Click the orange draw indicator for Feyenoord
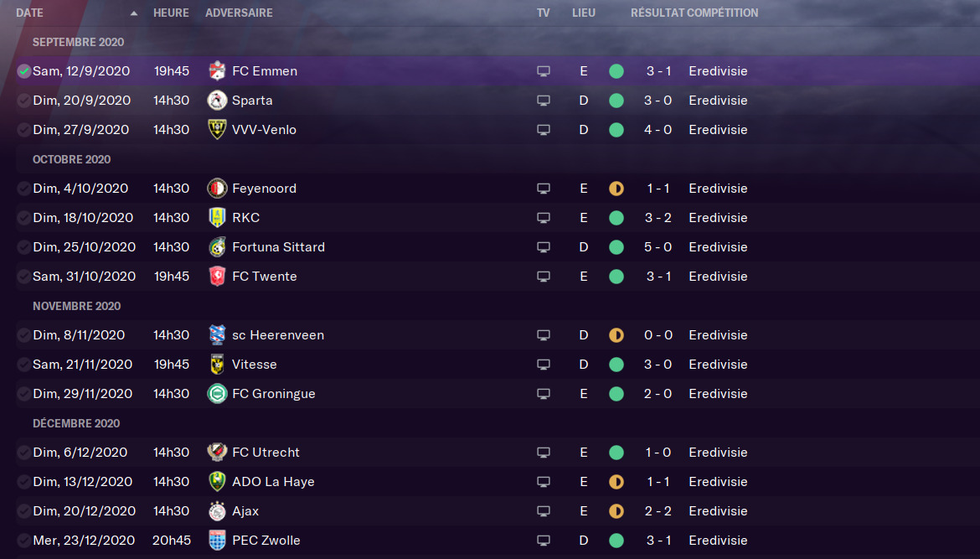980x559 pixels. pyautogui.click(x=616, y=189)
